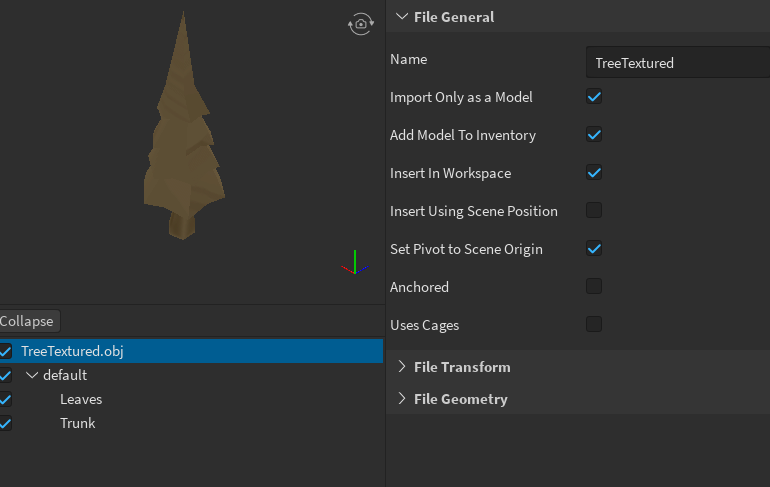Expand the File Transform section
The image size is (770, 487).
click(402, 367)
